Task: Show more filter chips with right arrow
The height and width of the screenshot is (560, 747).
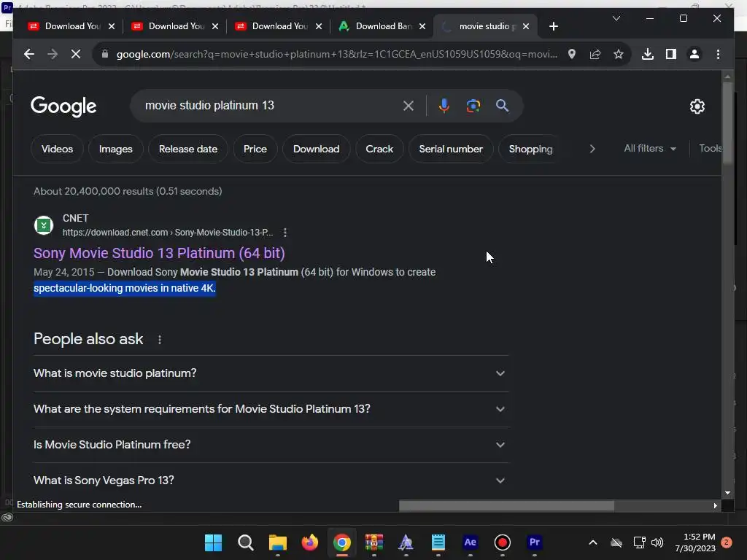Action: tap(592, 149)
